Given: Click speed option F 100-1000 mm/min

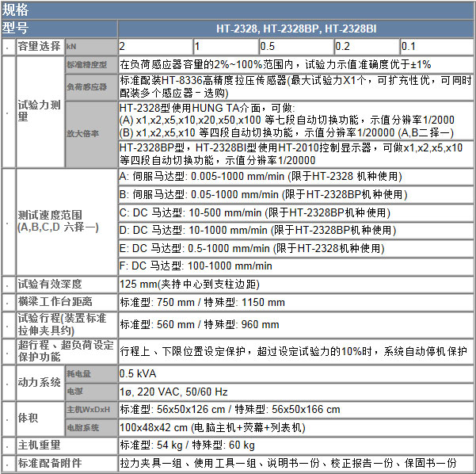Looking at the screenshot, I should 196,266.
